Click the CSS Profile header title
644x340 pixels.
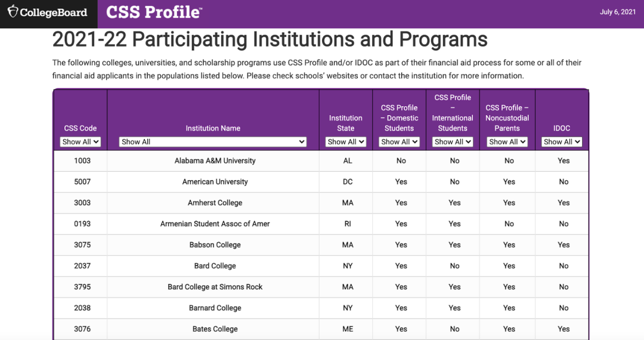(x=154, y=12)
